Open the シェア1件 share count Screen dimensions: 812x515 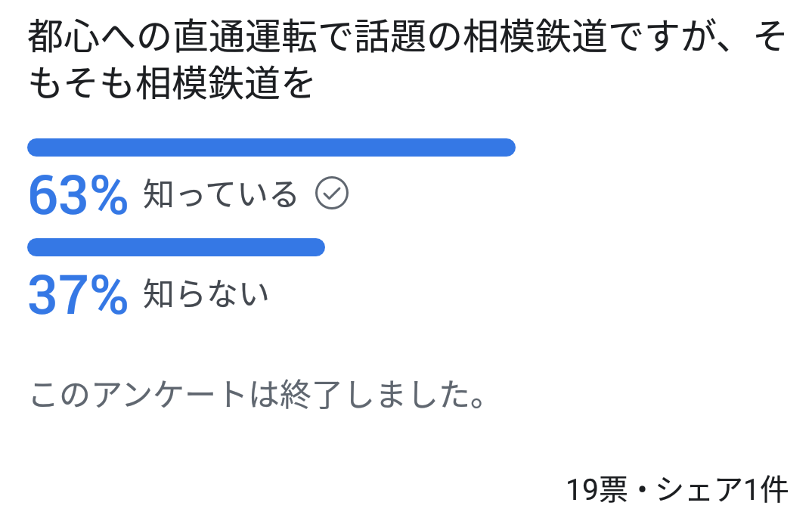(723, 489)
